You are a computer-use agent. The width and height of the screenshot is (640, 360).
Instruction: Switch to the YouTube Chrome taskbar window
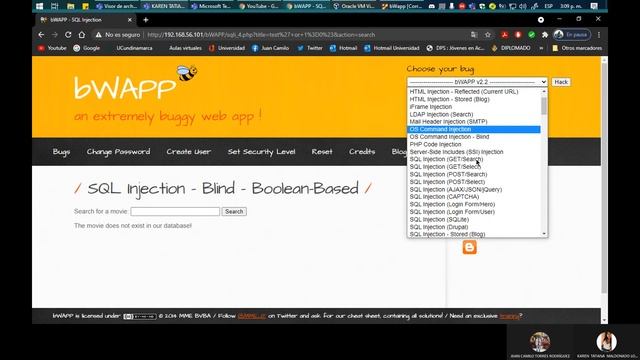pyautogui.click(x=259, y=6)
